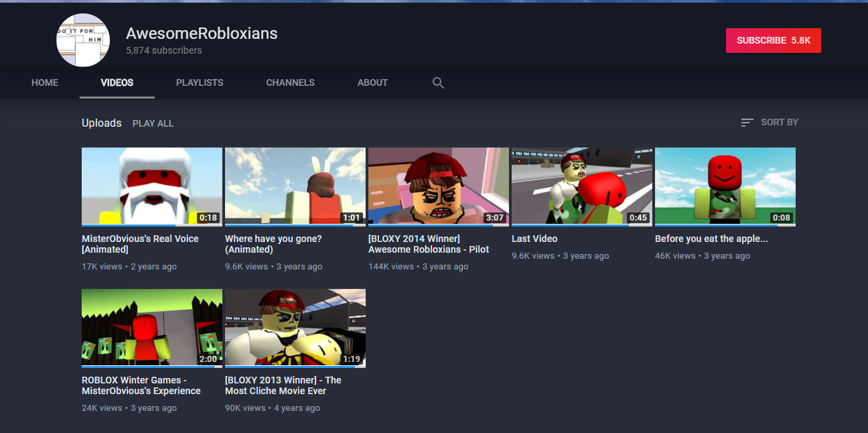This screenshot has width=868, height=433.
Task: Click the AwesomeRobloxians channel name
Action: pos(202,34)
